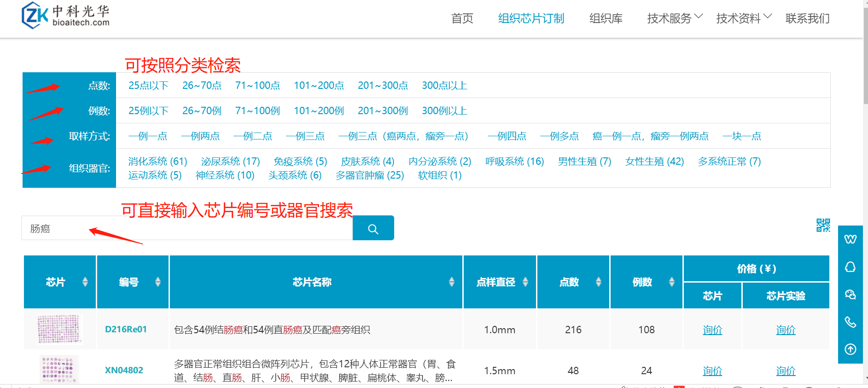Viewport: 868px width, 388px height.
Task: Select sampling 一例二点
Action: 253,136
